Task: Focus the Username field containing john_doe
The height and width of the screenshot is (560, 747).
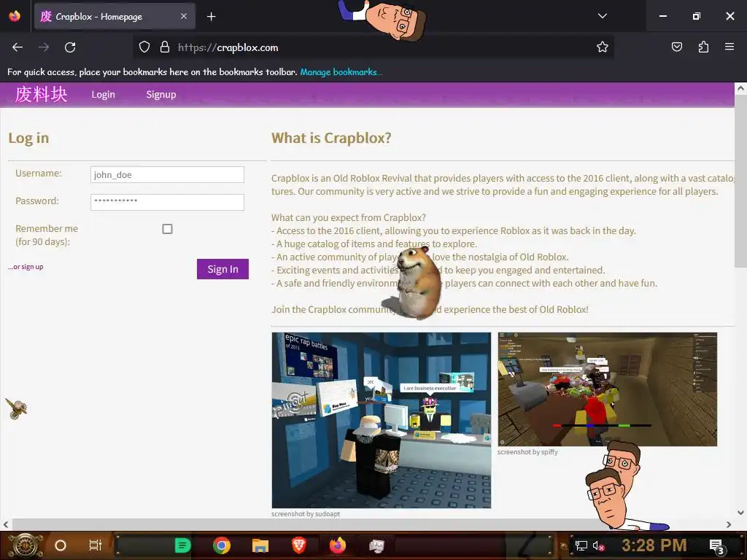Action: 167,175
